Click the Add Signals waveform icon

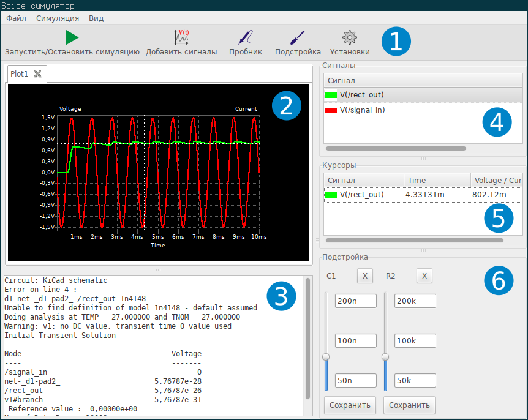[x=181, y=37]
